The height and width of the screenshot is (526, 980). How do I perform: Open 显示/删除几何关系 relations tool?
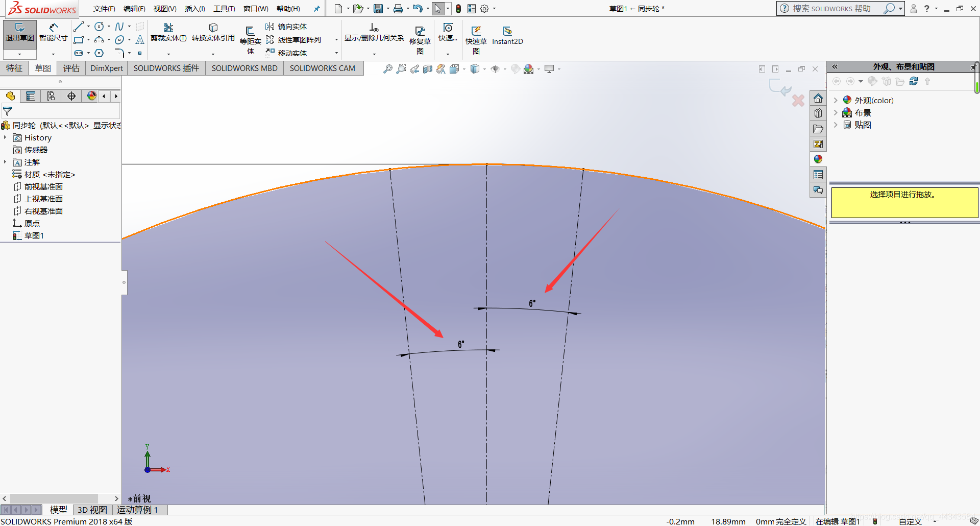pos(374,32)
